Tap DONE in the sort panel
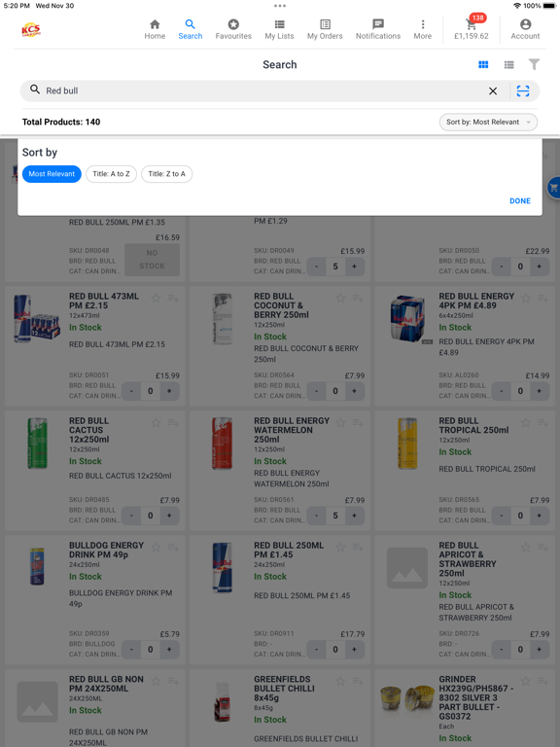The image size is (560, 747). point(520,201)
